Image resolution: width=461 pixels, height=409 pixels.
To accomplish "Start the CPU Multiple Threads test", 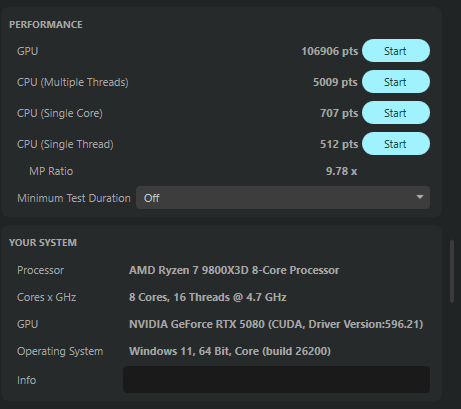I will pyautogui.click(x=396, y=82).
